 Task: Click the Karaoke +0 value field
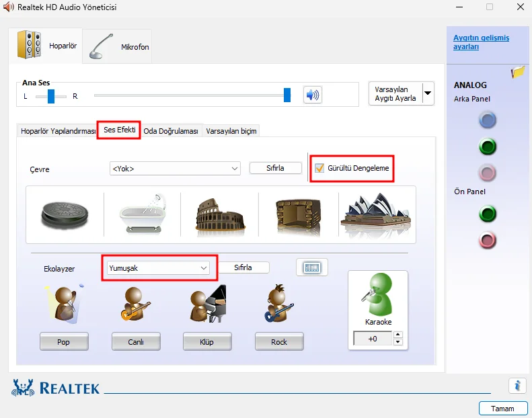[373, 339]
